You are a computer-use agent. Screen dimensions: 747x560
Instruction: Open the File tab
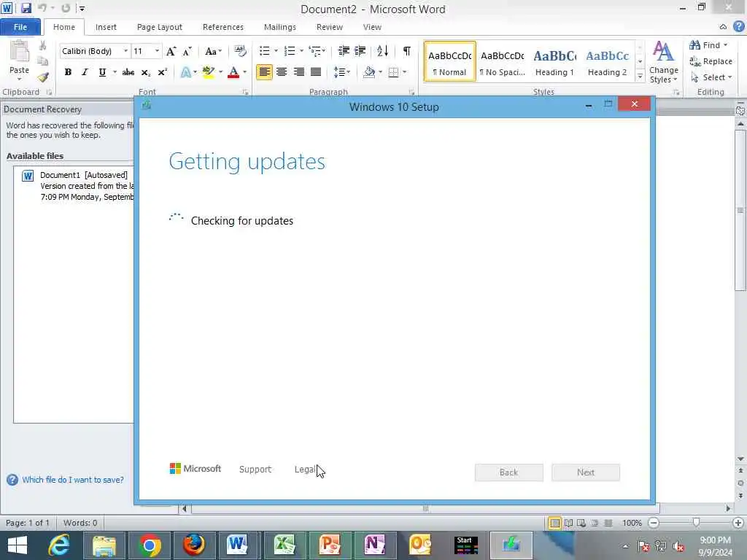pos(20,27)
